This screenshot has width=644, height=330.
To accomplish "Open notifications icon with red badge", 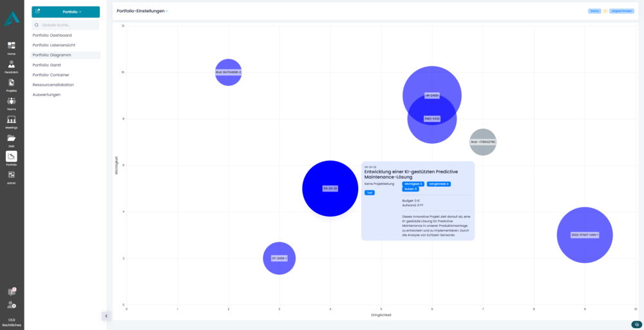I will coord(12,292).
